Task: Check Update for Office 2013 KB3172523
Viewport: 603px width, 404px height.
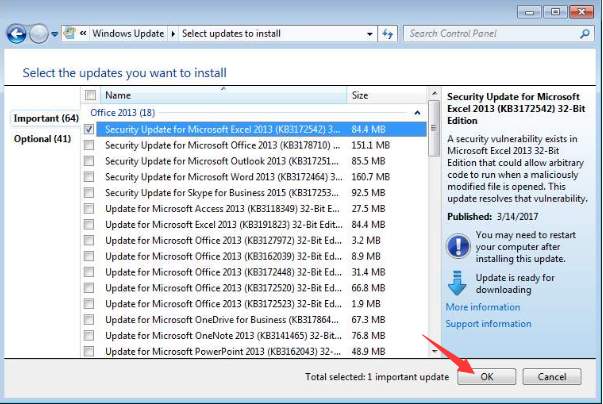Action: click(89, 303)
